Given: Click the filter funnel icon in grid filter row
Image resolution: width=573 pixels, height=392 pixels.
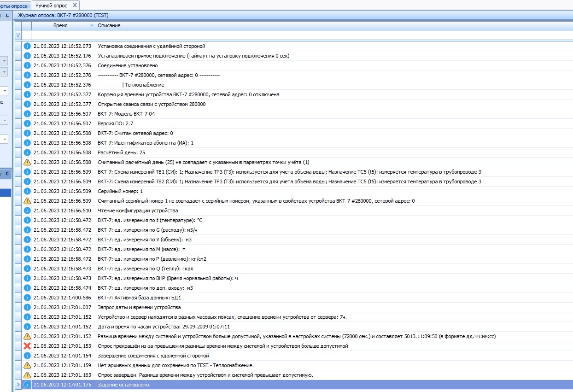Looking at the screenshot, I should click(18, 35).
